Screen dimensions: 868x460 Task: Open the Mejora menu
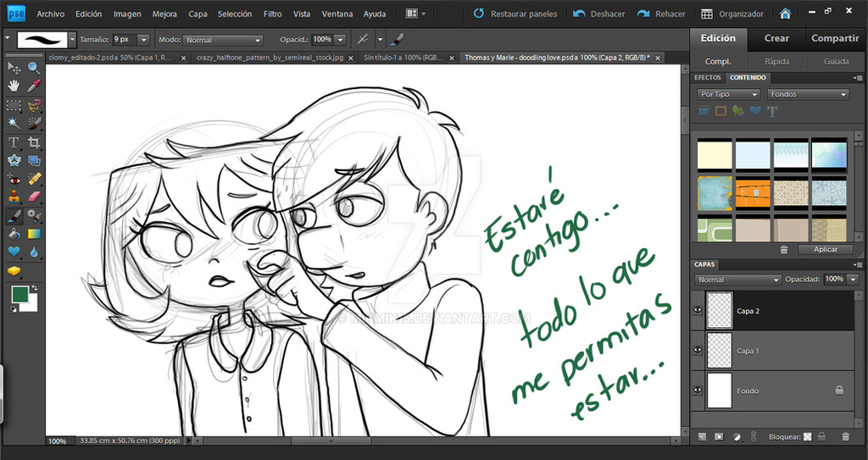[x=164, y=14]
